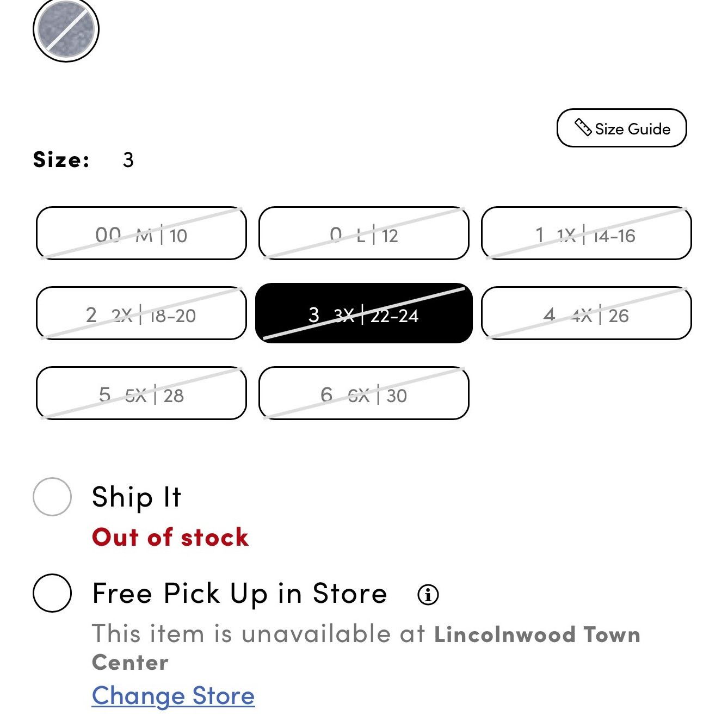The width and height of the screenshot is (728, 728).
Task: Choose size 00 M | 10
Action: pos(141,233)
